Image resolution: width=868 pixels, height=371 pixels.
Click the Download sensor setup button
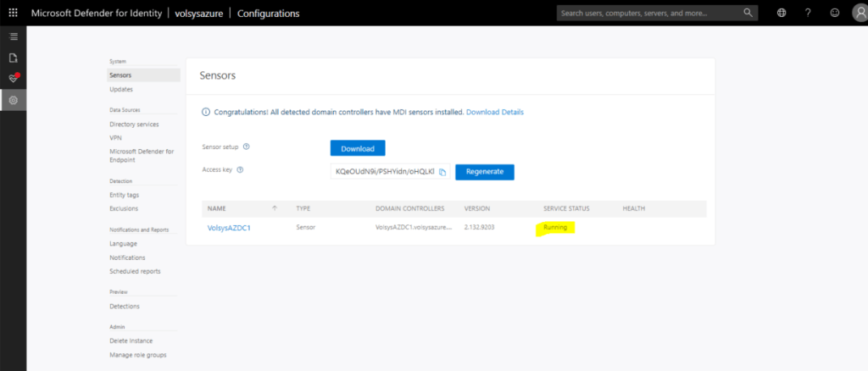(x=358, y=148)
